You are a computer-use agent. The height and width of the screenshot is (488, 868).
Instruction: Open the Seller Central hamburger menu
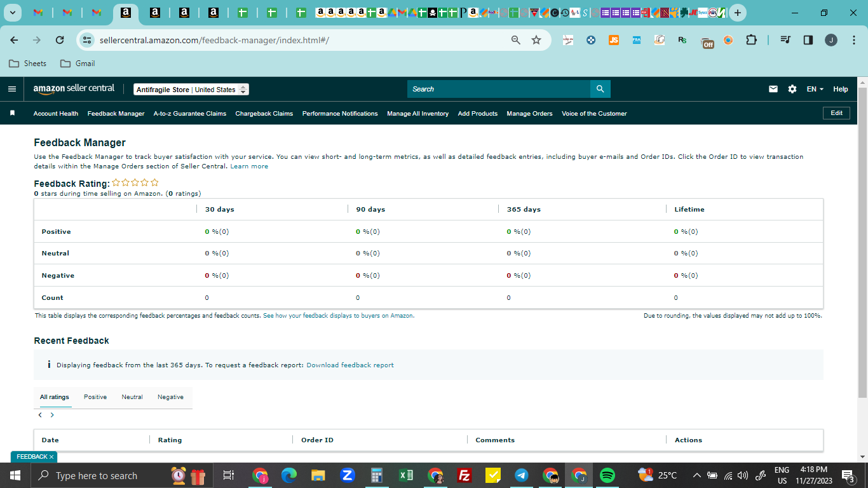12,89
